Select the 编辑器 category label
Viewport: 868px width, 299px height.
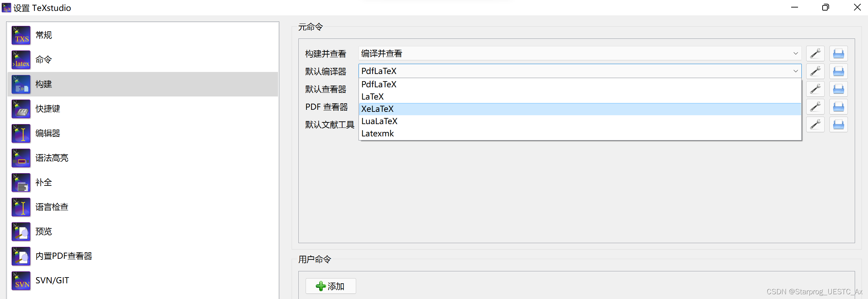[48, 133]
